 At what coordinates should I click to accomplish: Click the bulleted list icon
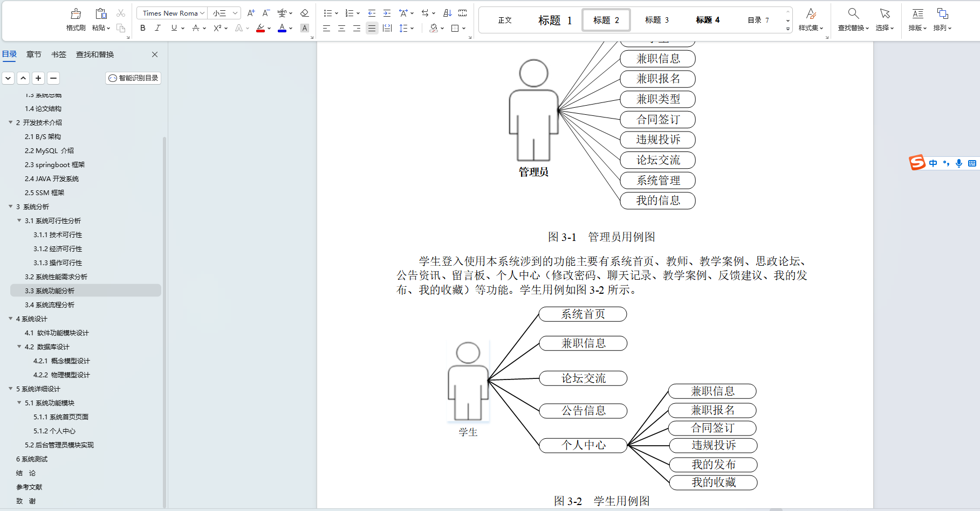[x=327, y=13]
